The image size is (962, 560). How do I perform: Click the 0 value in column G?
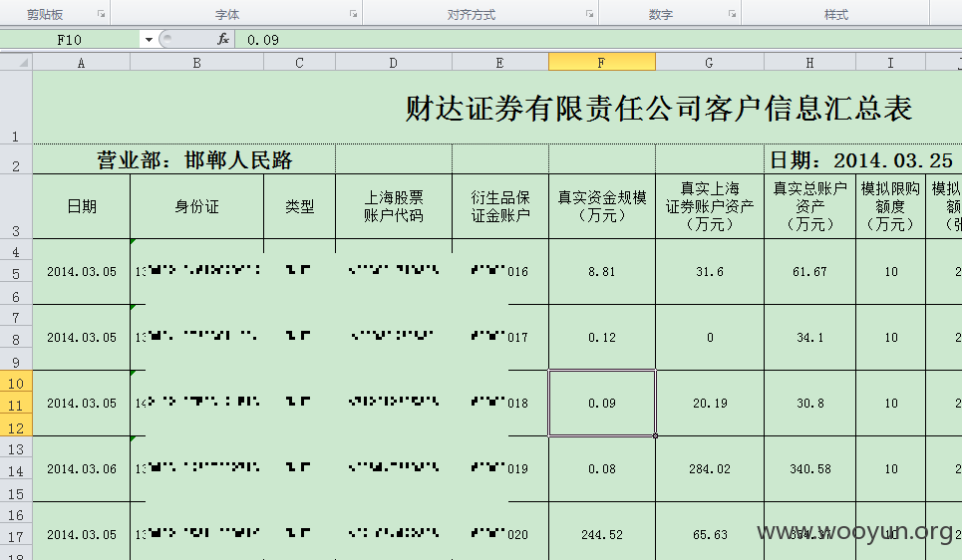click(x=710, y=338)
